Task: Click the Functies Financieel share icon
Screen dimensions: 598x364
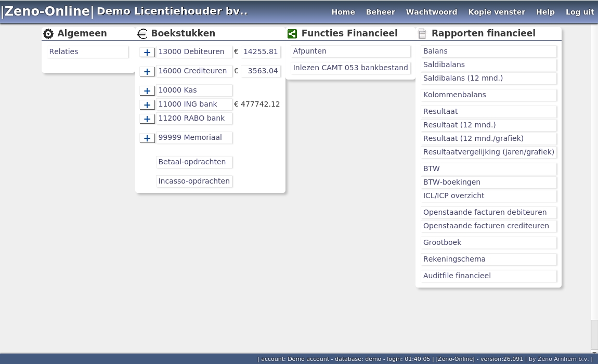Action: (x=292, y=34)
